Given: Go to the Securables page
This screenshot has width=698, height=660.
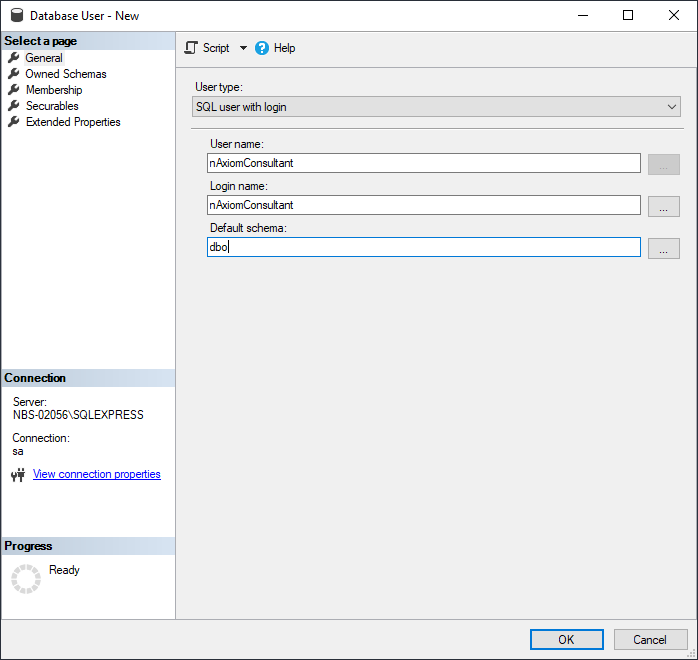Looking at the screenshot, I should pos(52,106).
